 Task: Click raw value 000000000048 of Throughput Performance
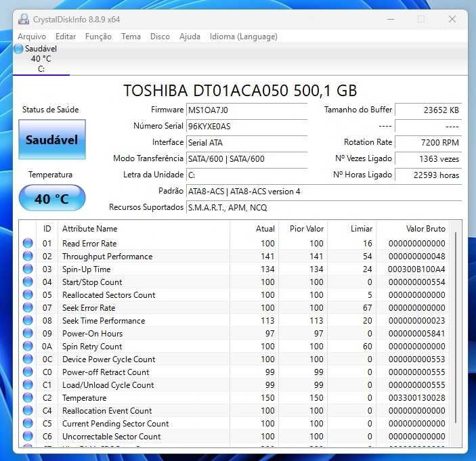click(417, 257)
